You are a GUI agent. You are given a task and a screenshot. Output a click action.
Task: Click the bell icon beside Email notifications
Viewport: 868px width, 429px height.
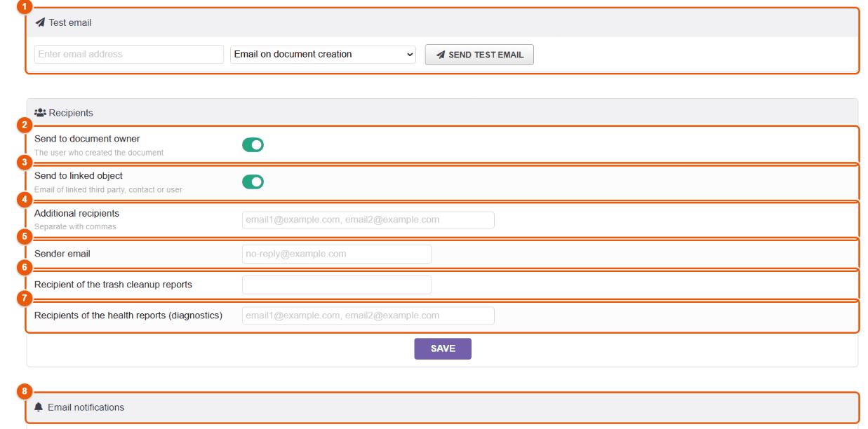39,407
